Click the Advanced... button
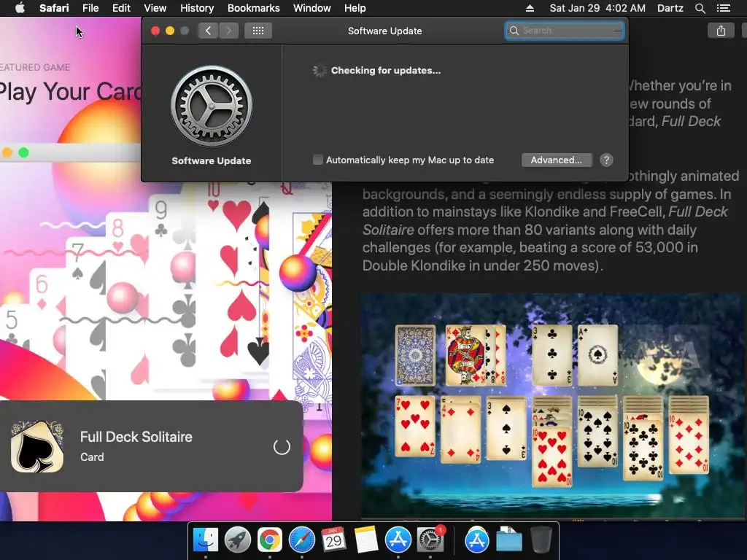The width and height of the screenshot is (747, 560). click(x=557, y=160)
